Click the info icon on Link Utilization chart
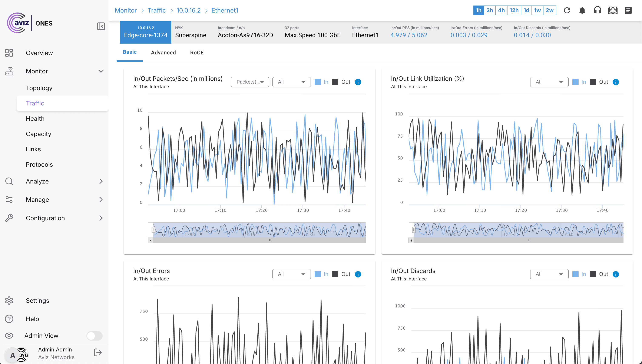 616,82
